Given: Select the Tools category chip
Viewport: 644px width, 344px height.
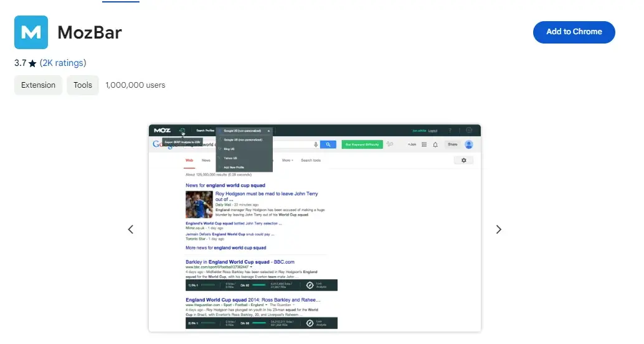Looking at the screenshot, I should (83, 85).
